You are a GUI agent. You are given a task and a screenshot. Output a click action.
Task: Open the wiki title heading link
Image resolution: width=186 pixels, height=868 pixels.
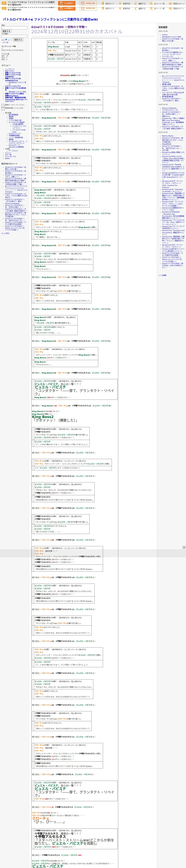(x=50, y=19)
